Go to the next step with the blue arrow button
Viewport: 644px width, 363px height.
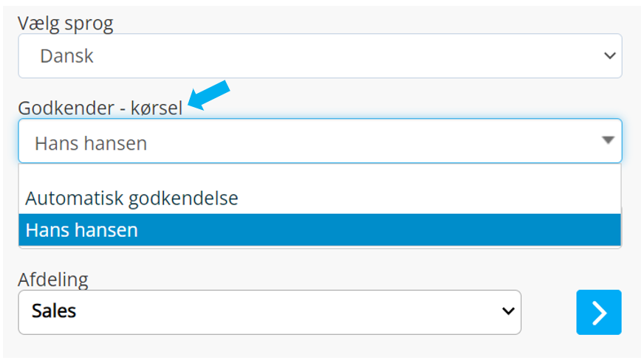point(598,312)
